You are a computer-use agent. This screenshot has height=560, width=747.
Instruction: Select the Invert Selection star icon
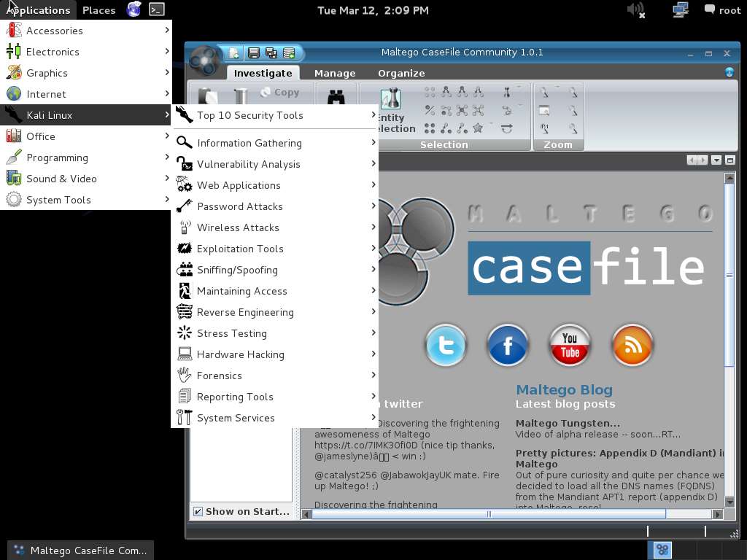[x=478, y=128]
